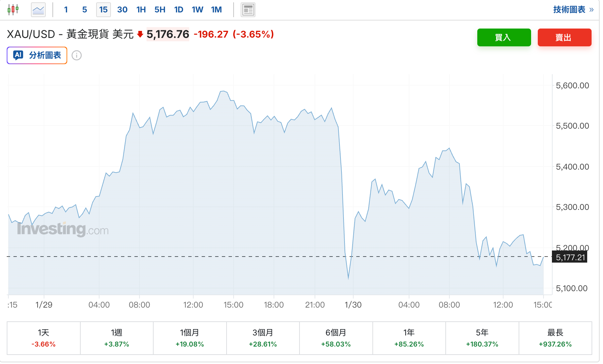Image resolution: width=603 pixels, height=364 pixels.
Task: Select the 5 minute interval
Action: [x=84, y=10]
